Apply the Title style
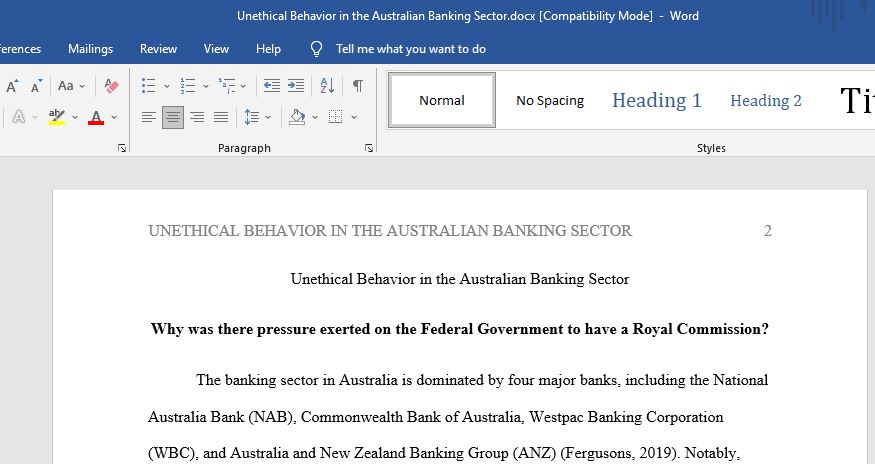875x464 pixels. point(857,101)
